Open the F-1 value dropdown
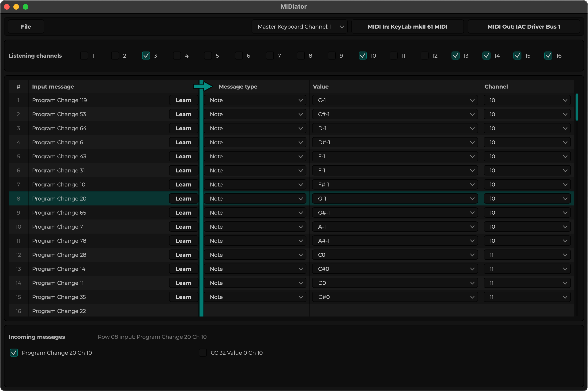The height and width of the screenshot is (391, 588). pos(395,170)
